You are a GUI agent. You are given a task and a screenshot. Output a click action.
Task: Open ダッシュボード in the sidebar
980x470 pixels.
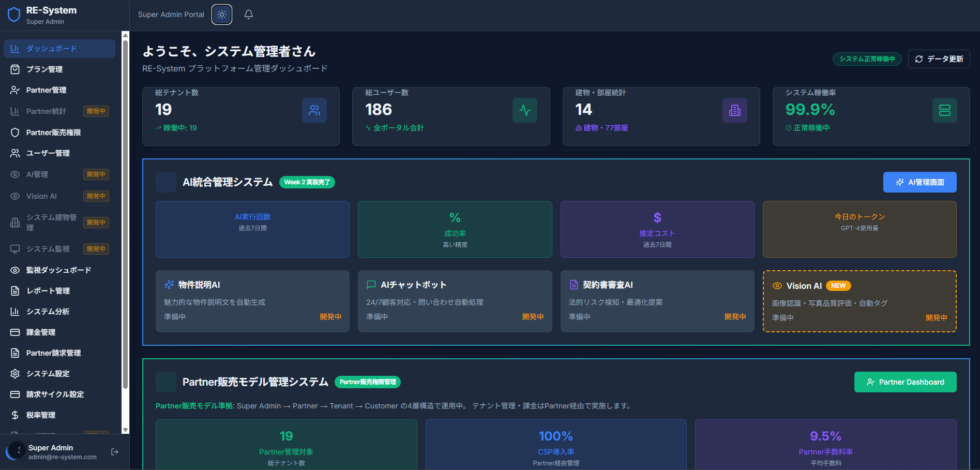click(59, 49)
